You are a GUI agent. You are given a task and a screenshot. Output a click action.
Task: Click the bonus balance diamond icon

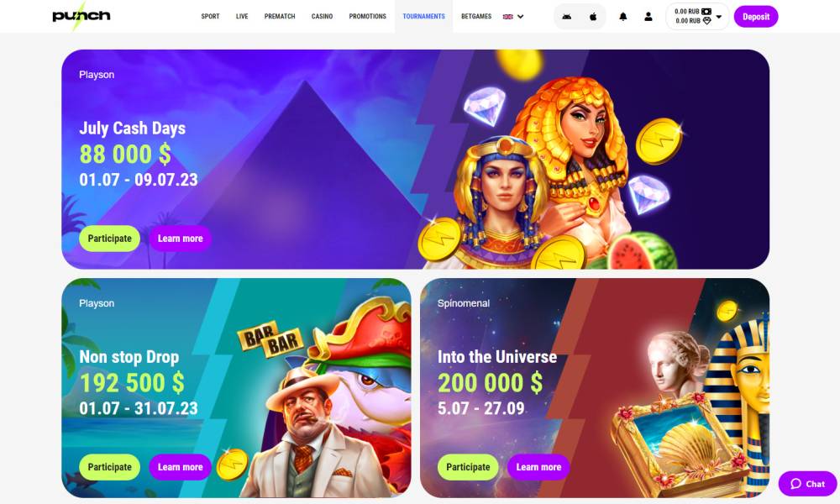point(706,21)
